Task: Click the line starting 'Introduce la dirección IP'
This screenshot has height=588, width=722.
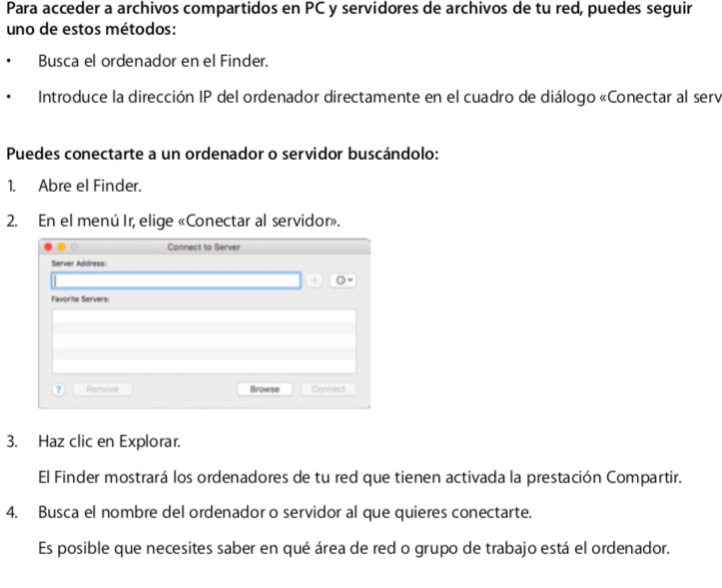Action: pos(379,97)
